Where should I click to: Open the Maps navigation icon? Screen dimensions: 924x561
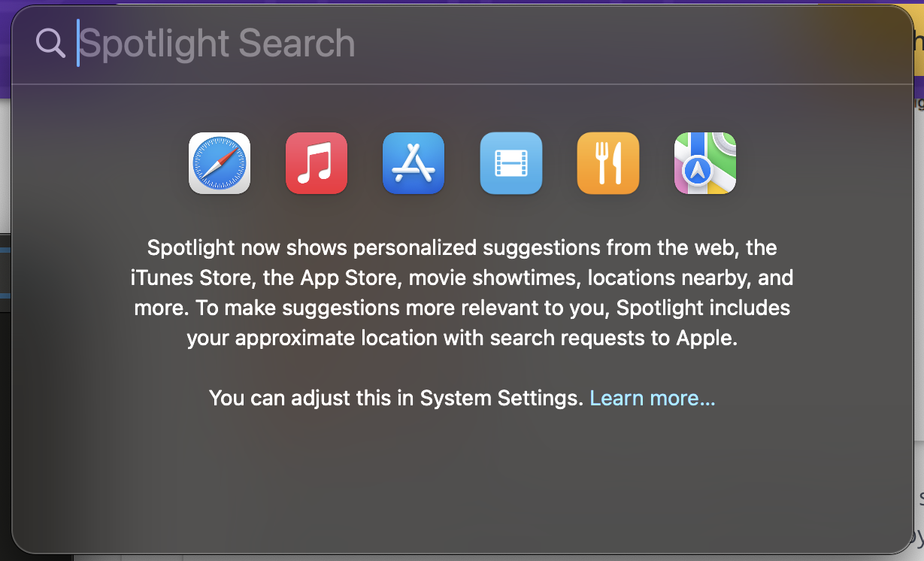pyautogui.click(x=705, y=163)
